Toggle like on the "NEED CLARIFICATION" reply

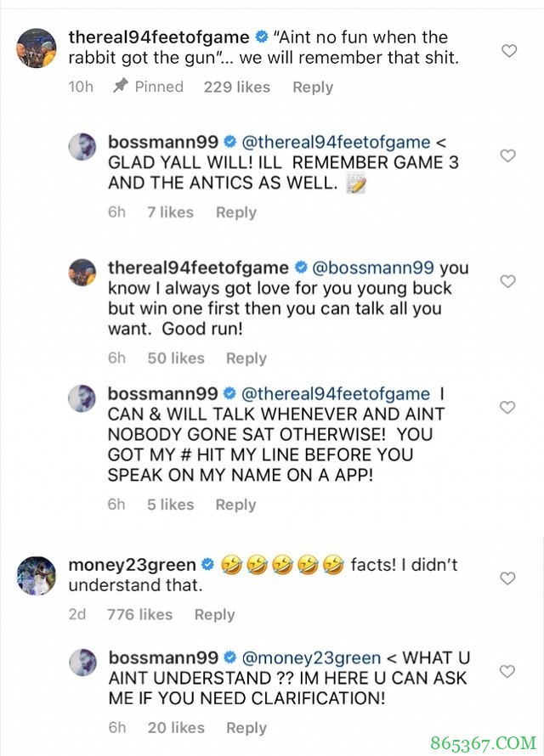[x=507, y=672]
